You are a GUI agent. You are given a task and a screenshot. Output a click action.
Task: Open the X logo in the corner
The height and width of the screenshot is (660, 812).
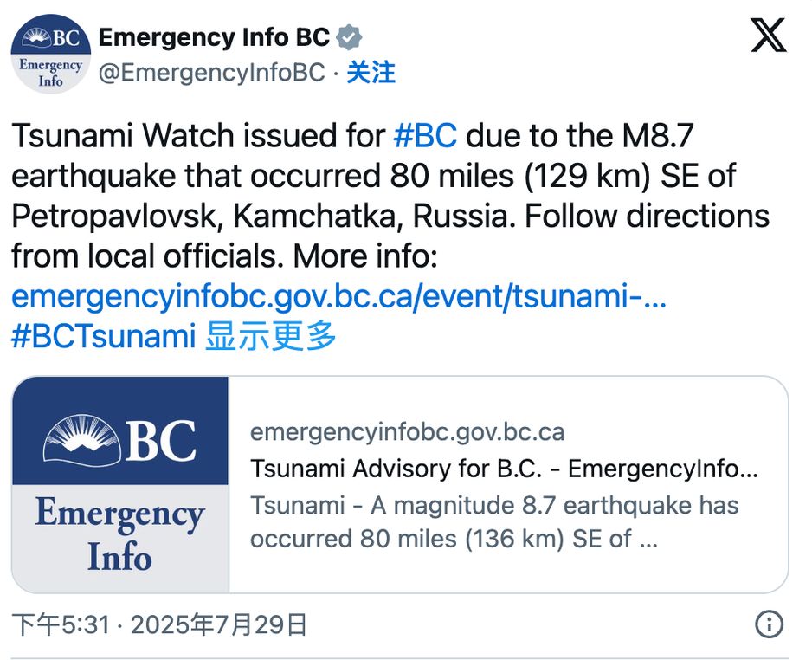768,36
